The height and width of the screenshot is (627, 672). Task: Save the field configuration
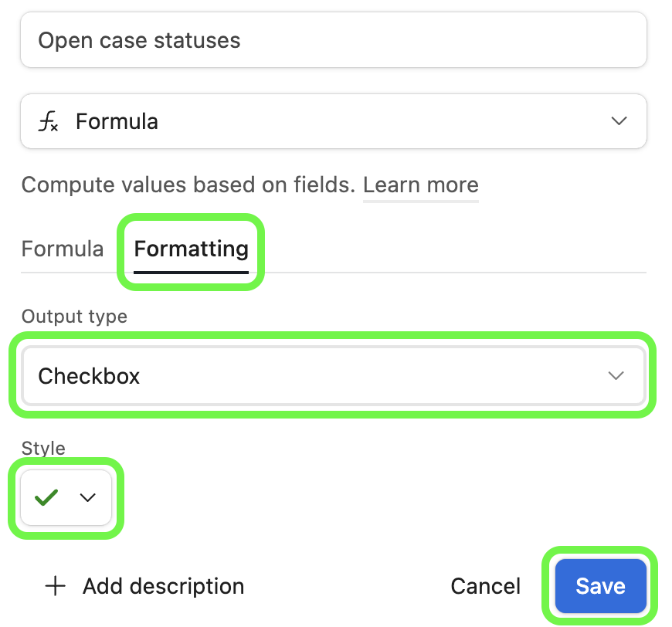pos(600,586)
